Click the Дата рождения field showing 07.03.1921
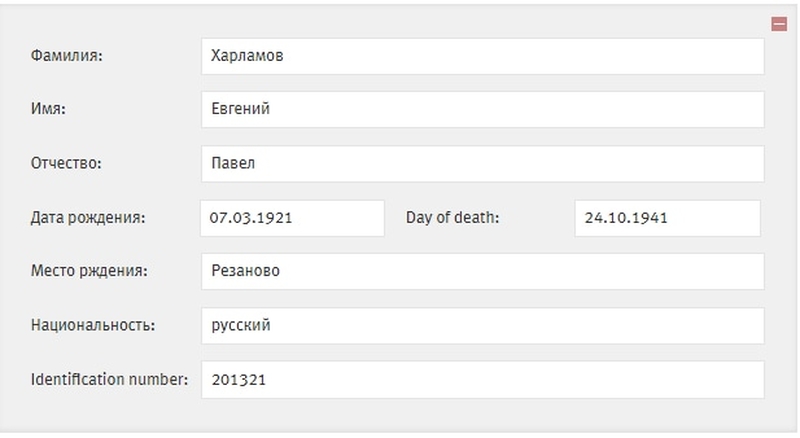This screenshot has height=438, width=800. (292, 217)
